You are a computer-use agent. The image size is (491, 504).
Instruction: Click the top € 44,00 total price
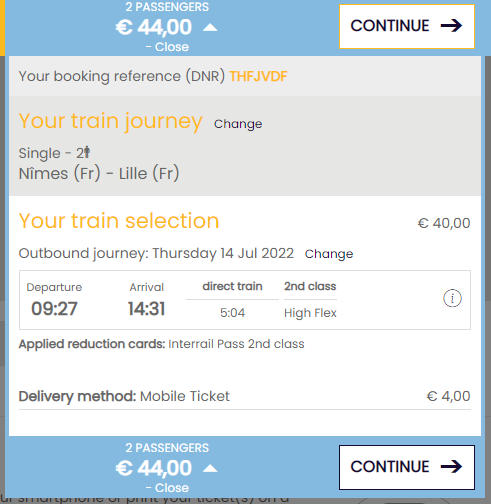154,27
